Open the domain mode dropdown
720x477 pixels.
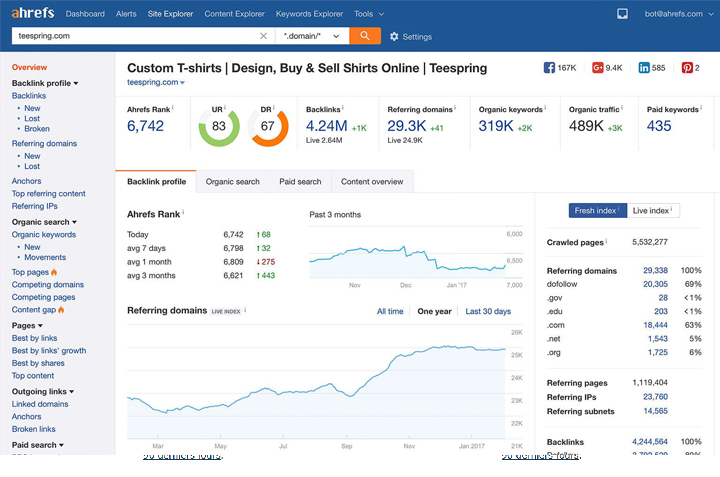(x=312, y=36)
